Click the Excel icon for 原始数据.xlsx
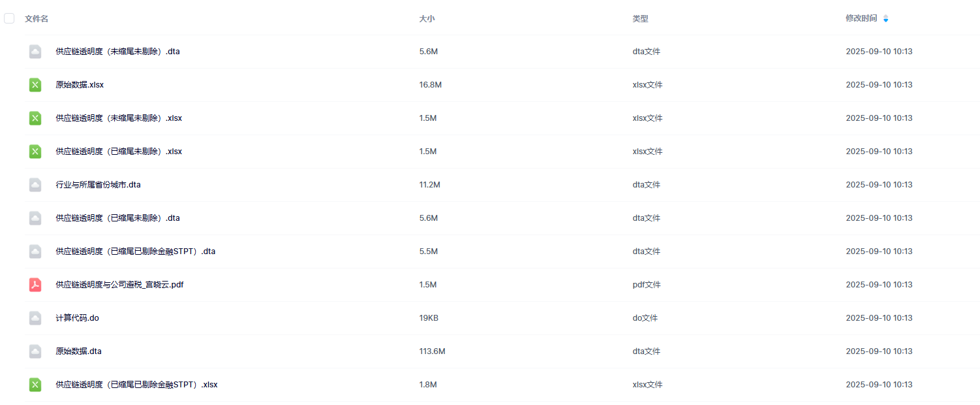This screenshot has width=980, height=405. [35, 85]
